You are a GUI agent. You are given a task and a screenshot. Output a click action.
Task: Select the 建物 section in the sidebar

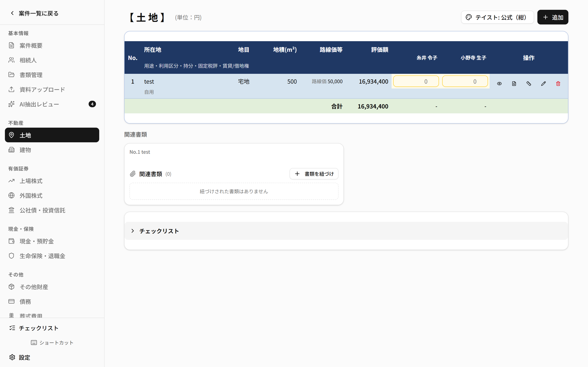coord(25,150)
